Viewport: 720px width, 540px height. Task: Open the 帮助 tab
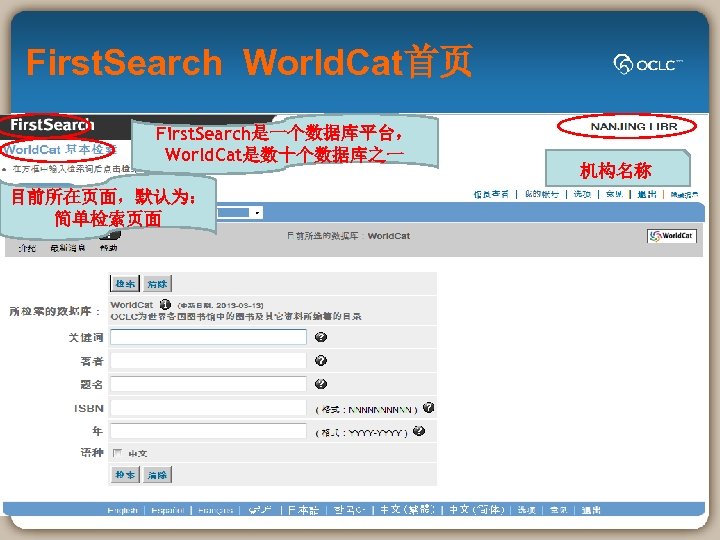click(x=108, y=248)
